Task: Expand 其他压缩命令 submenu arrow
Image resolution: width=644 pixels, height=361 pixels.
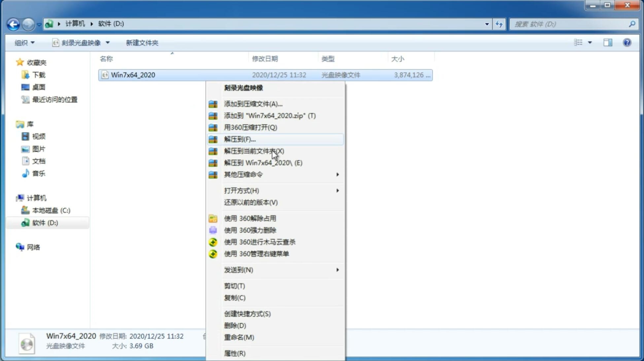Action: pyautogui.click(x=337, y=174)
